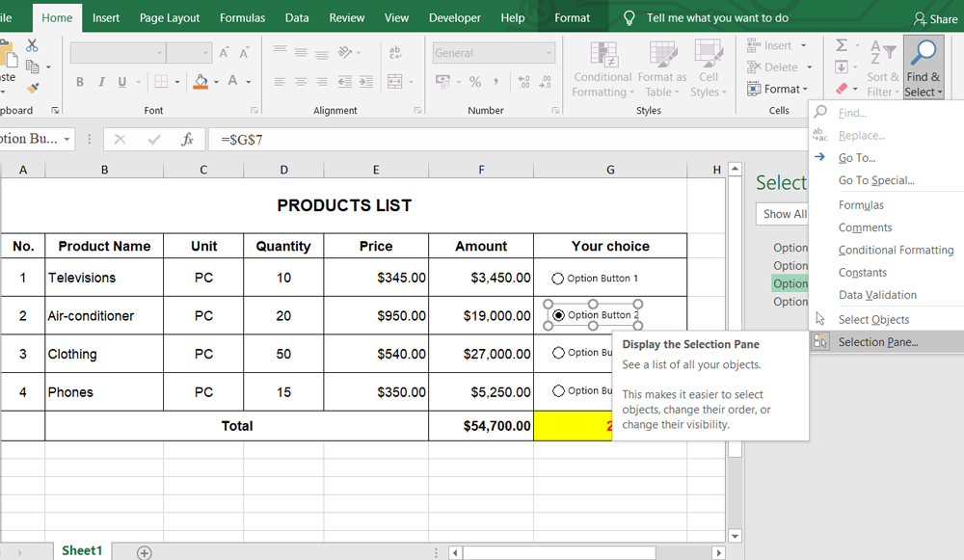Select Option Button 2 radio button
This screenshot has width=964, height=560.
tap(558, 315)
